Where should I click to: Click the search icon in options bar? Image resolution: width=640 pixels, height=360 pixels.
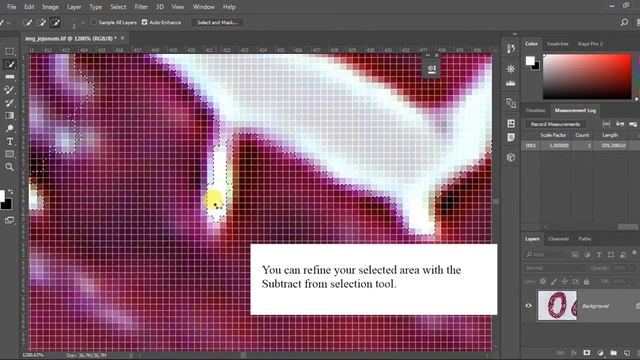click(624, 22)
